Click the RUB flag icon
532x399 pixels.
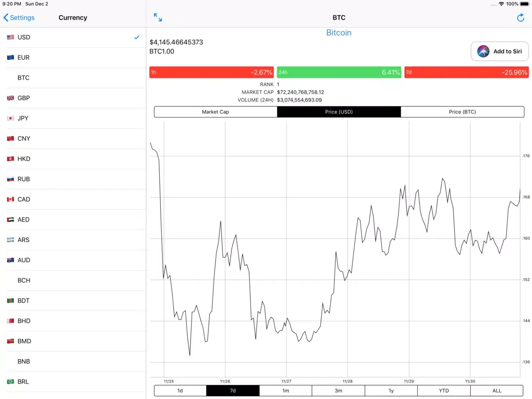[10, 179]
